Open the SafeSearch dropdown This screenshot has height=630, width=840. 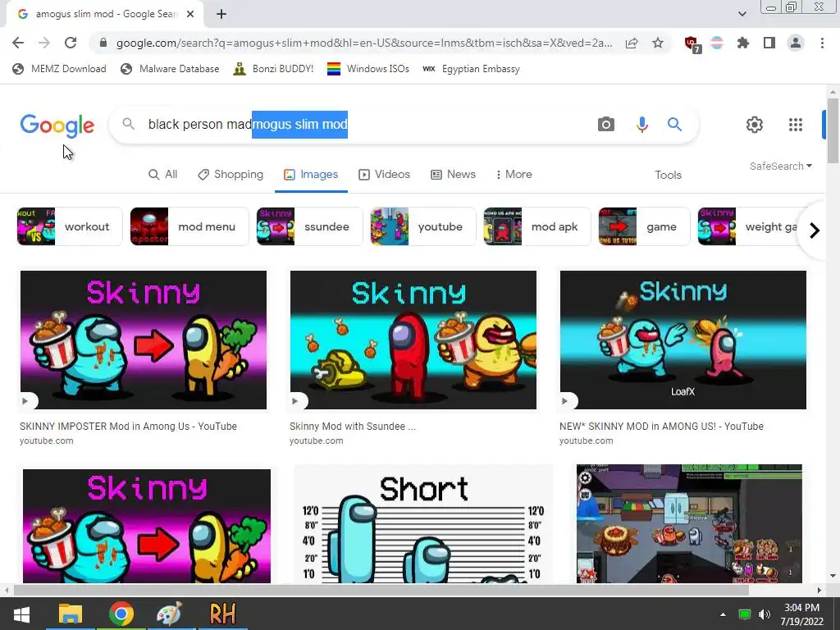781,166
